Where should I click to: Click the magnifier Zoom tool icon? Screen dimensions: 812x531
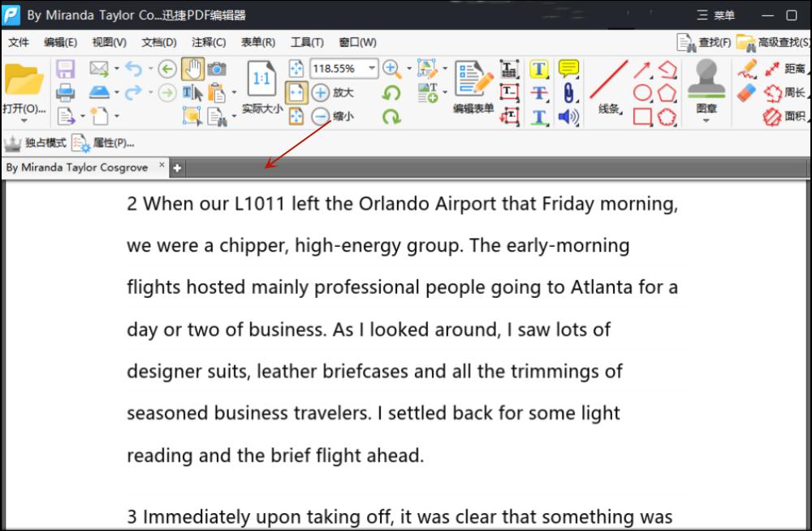[x=391, y=68]
